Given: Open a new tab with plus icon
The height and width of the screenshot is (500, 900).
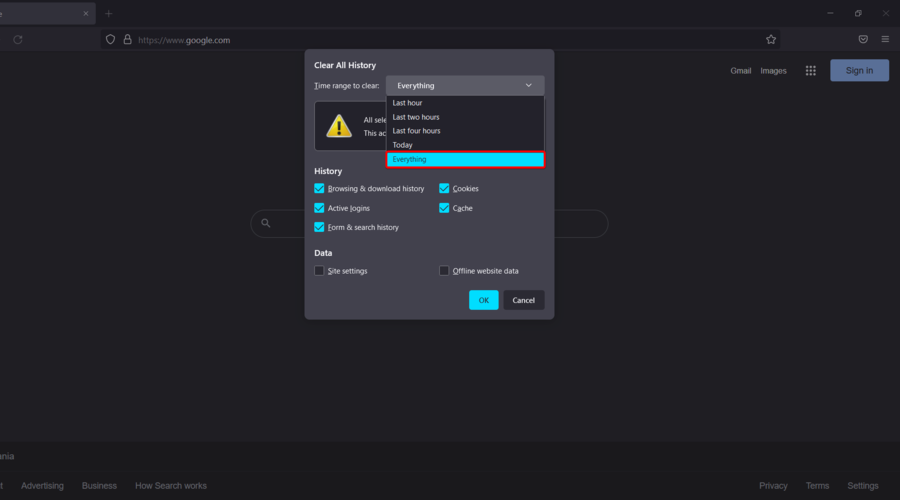Looking at the screenshot, I should click(108, 13).
